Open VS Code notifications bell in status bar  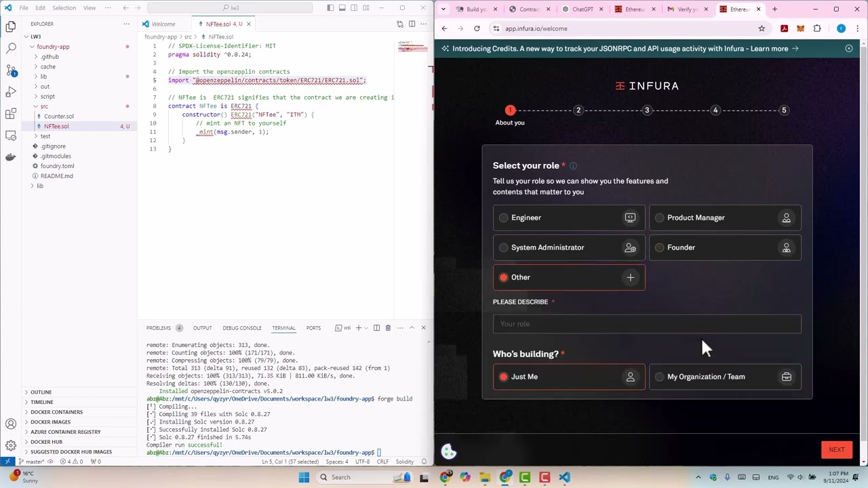pyautogui.click(x=425, y=462)
